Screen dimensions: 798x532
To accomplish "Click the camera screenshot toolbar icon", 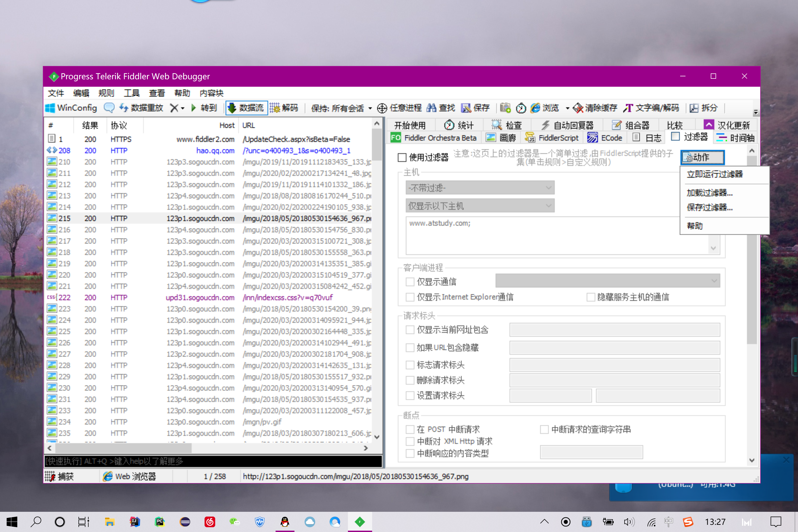I will 505,108.
